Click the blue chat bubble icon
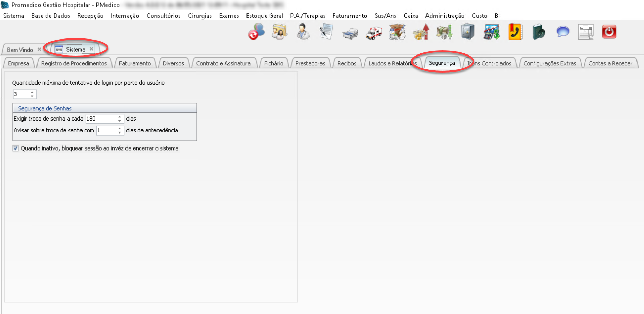The height and width of the screenshot is (314, 644). coord(563,32)
